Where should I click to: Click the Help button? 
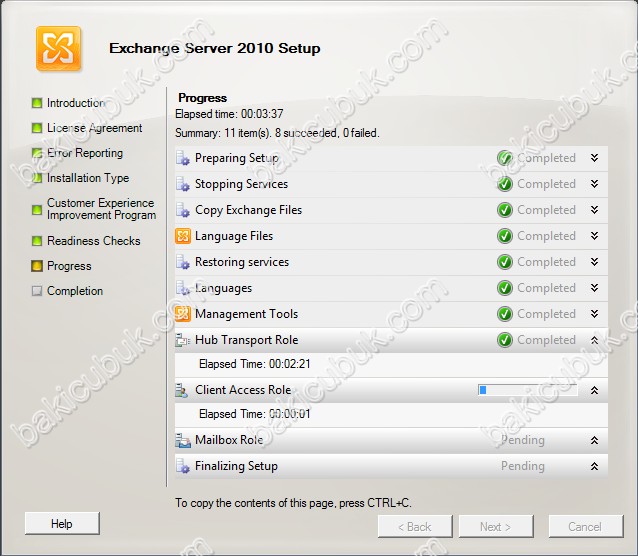tap(62, 523)
